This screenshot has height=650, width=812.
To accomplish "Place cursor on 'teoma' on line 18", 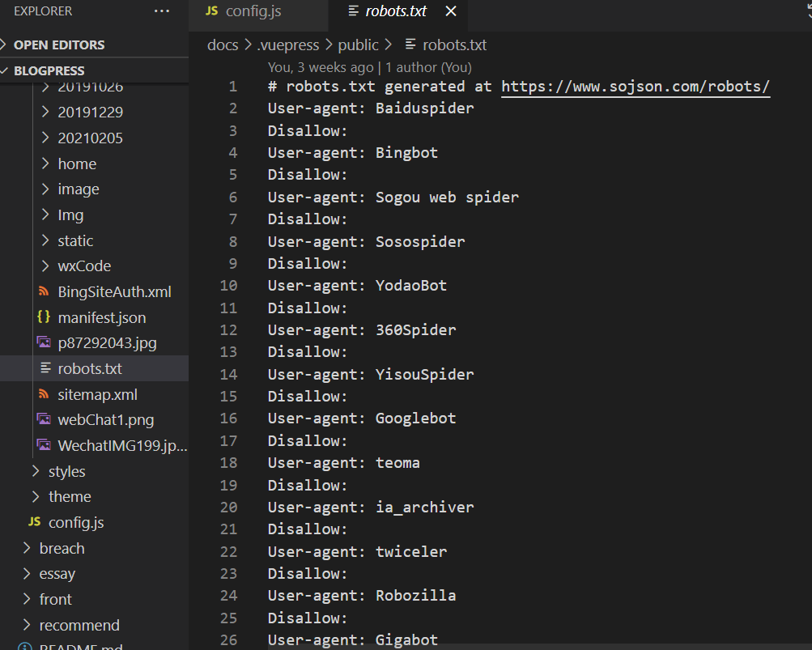I will (x=397, y=463).
